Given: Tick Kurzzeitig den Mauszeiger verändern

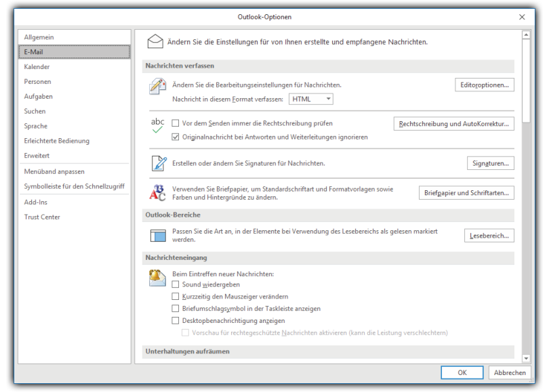Looking at the screenshot, I should pos(176,296).
